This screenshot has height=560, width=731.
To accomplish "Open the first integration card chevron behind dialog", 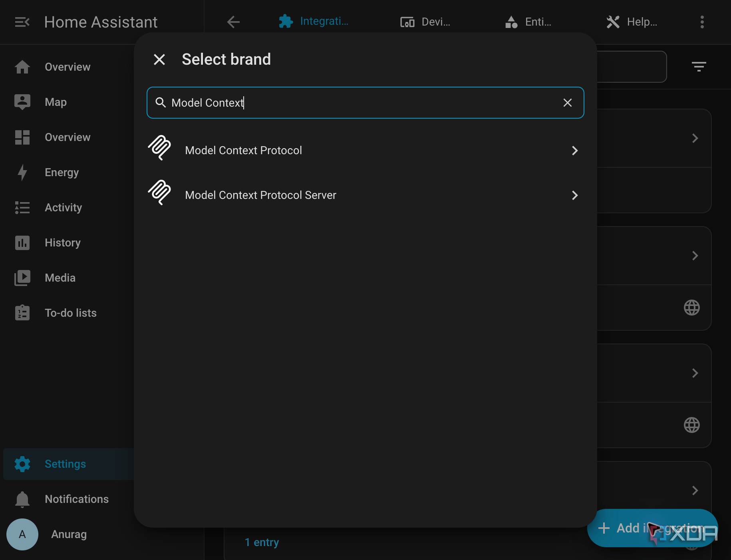I will pyautogui.click(x=695, y=138).
